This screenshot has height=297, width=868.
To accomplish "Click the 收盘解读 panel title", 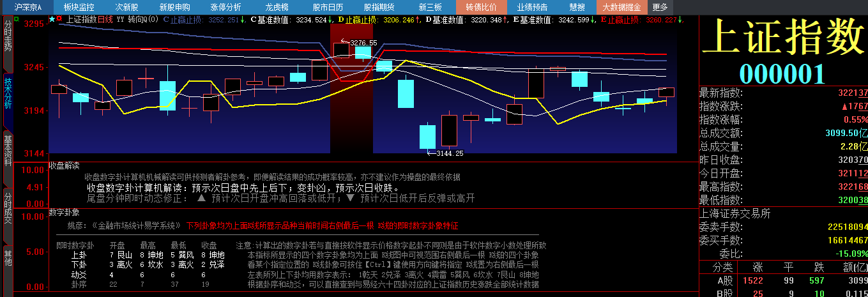I will (x=65, y=166).
